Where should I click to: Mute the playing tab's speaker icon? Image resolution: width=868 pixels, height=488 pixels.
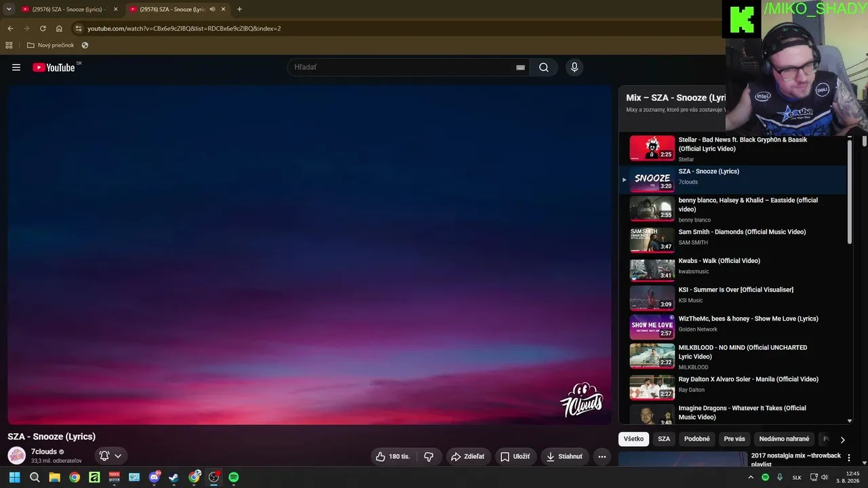tap(212, 9)
